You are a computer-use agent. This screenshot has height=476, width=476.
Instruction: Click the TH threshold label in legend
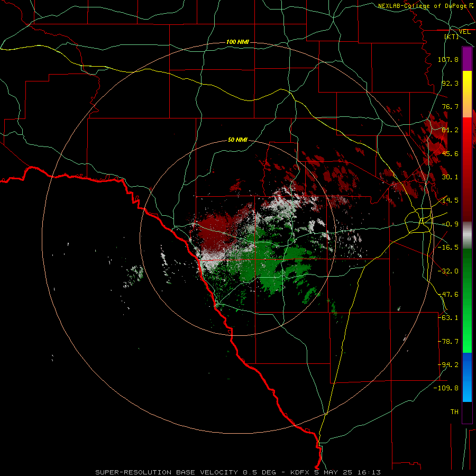(x=454, y=412)
